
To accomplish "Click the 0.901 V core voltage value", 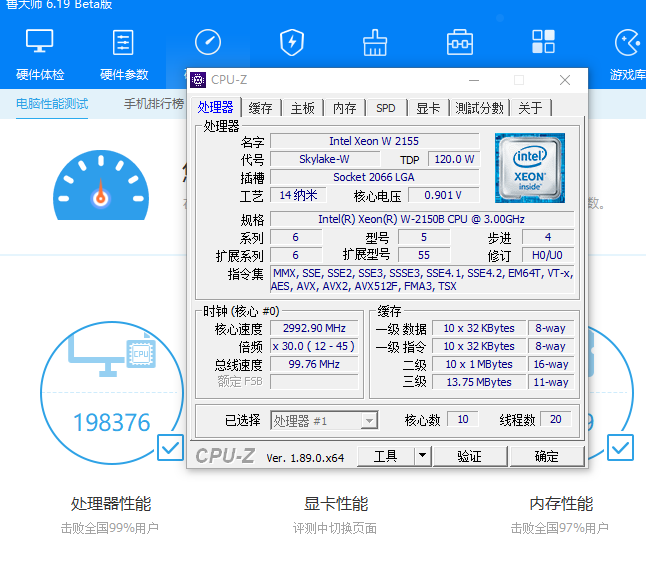I will [443, 195].
